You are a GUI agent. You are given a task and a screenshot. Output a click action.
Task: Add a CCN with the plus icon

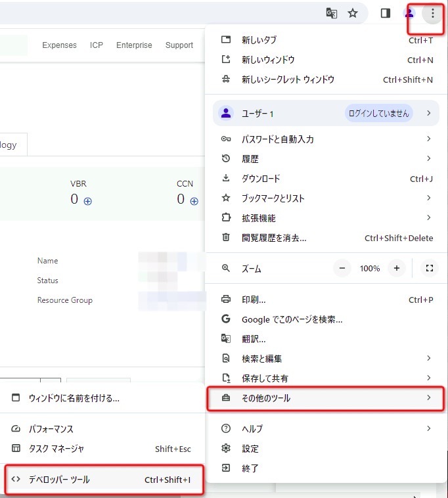click(x=194, y=201)
